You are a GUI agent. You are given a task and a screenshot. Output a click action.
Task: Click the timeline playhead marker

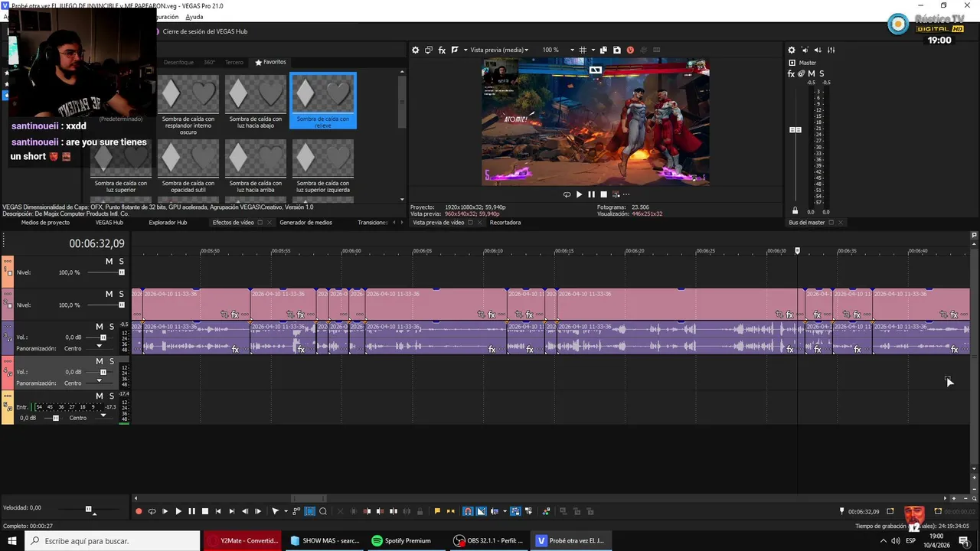(797, 250)
